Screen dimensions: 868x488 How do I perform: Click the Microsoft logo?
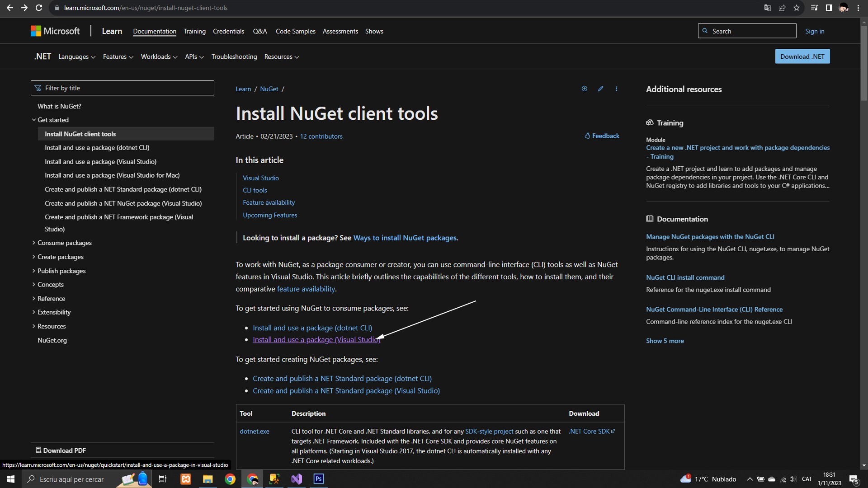click(x=55, y=31)
